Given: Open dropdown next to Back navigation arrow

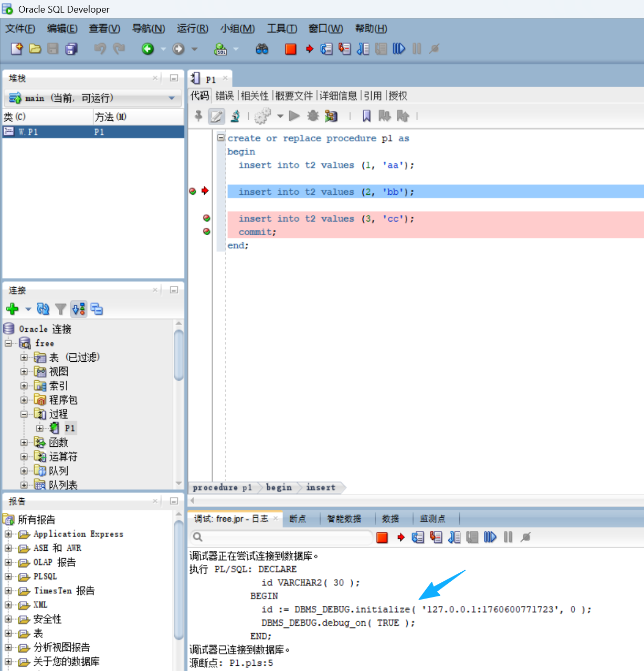Looking at the screenshot, I should (x=163, y=49).
